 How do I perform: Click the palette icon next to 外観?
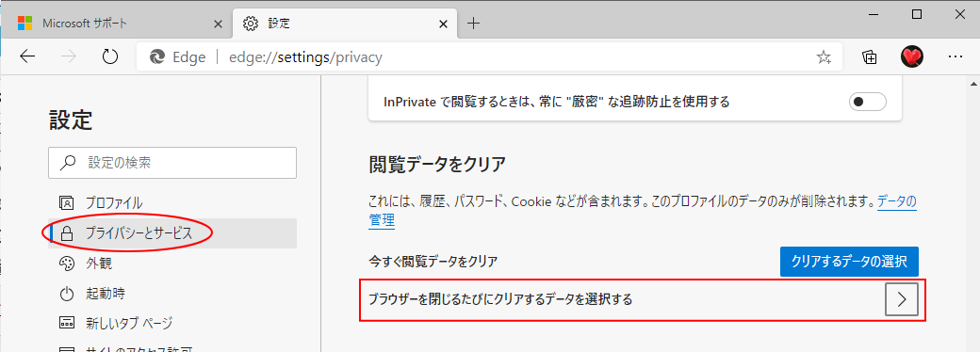pos(66,264)
